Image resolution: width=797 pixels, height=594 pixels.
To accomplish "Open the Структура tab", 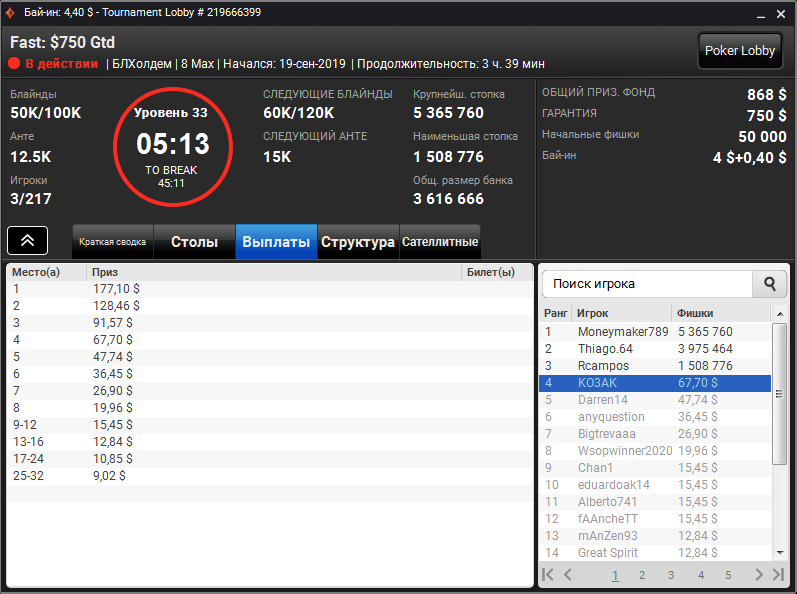I will click(358, 242).
